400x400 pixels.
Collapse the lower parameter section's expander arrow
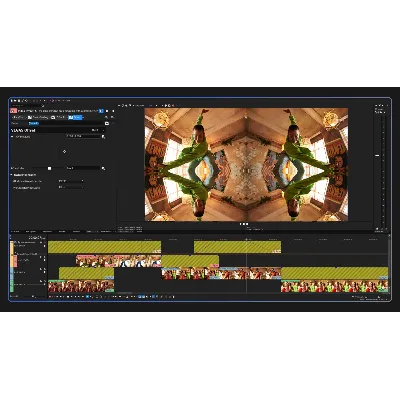[12, 175]
